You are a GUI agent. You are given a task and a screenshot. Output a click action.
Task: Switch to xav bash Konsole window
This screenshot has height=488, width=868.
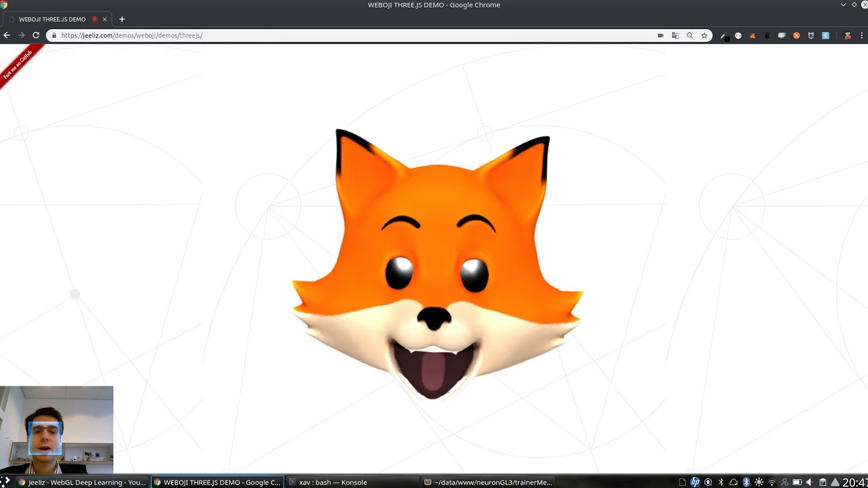click(352, 482)
